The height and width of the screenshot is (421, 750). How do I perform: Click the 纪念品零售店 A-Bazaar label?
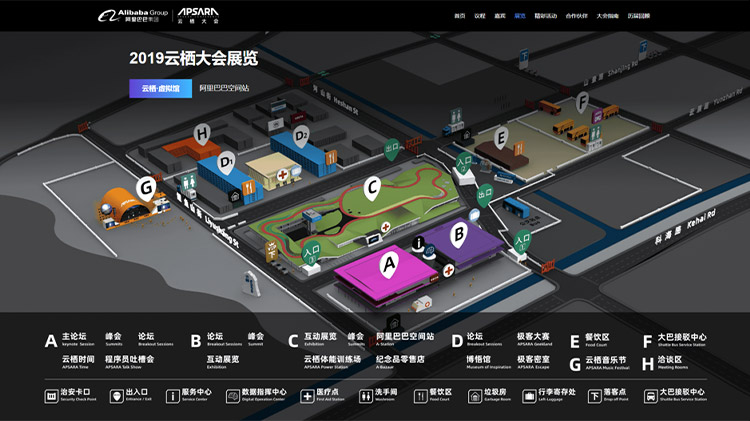click(400, 362)
